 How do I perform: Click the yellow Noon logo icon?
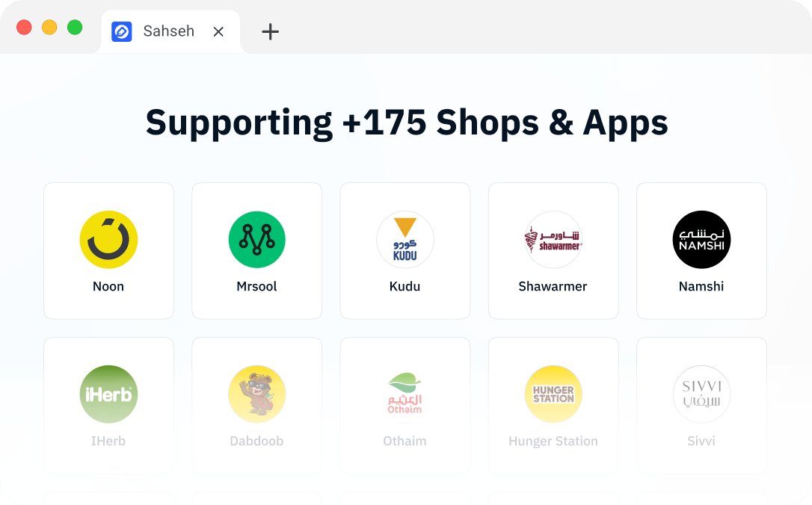tap(108, 240)
